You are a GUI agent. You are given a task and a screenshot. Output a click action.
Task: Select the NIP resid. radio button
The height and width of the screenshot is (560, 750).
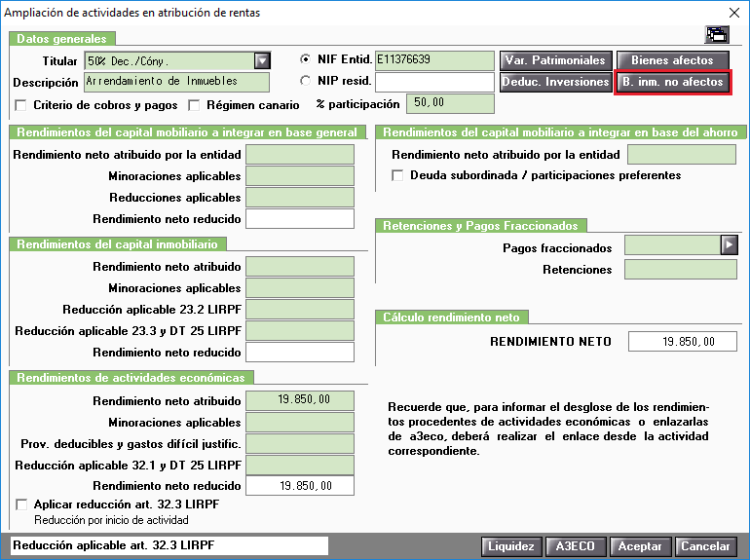click(x=305, y=81)
